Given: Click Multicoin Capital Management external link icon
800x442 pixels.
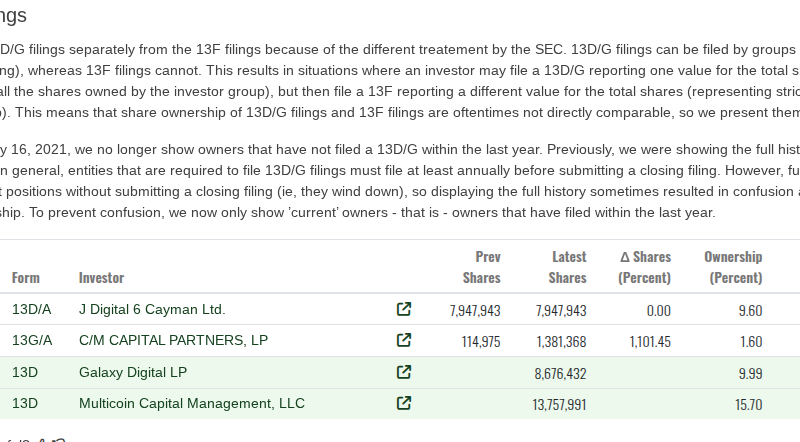Looking at the screenshot, I should click(404, 404).
